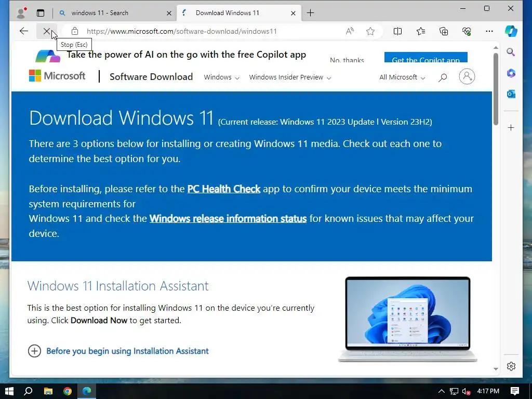Open sidebar settings gear
This screenshot has width=532, height=399.
point(511,366)
